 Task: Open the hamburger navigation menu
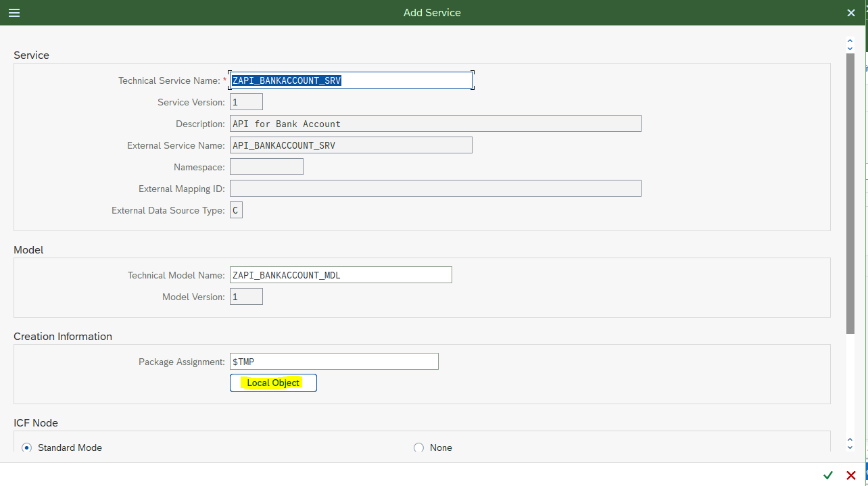14,12
